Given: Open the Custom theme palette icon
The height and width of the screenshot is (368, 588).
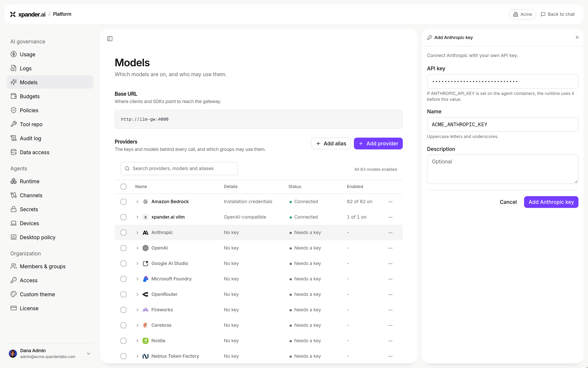Looking at the screenshot, I should [x=14, y=294].
